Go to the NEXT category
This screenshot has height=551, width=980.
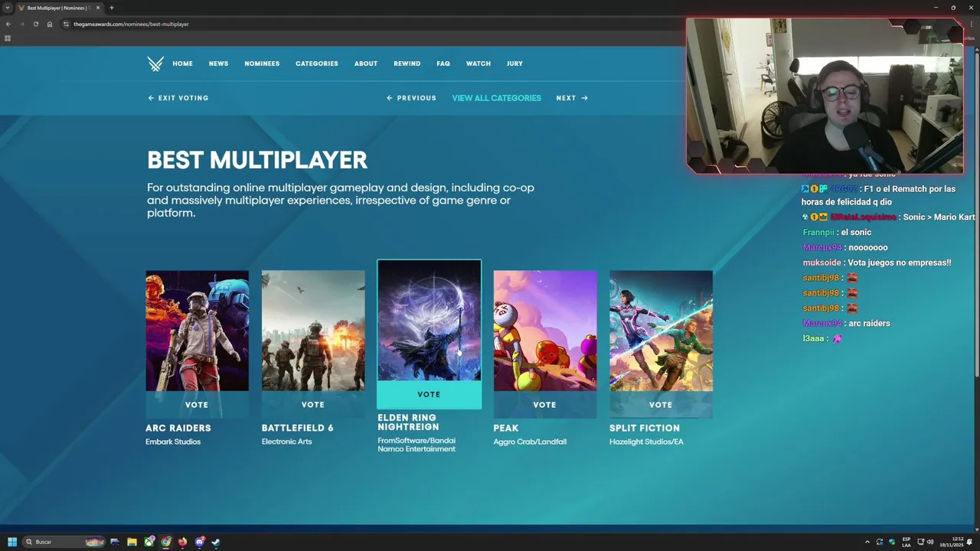(x=572, y=98)
